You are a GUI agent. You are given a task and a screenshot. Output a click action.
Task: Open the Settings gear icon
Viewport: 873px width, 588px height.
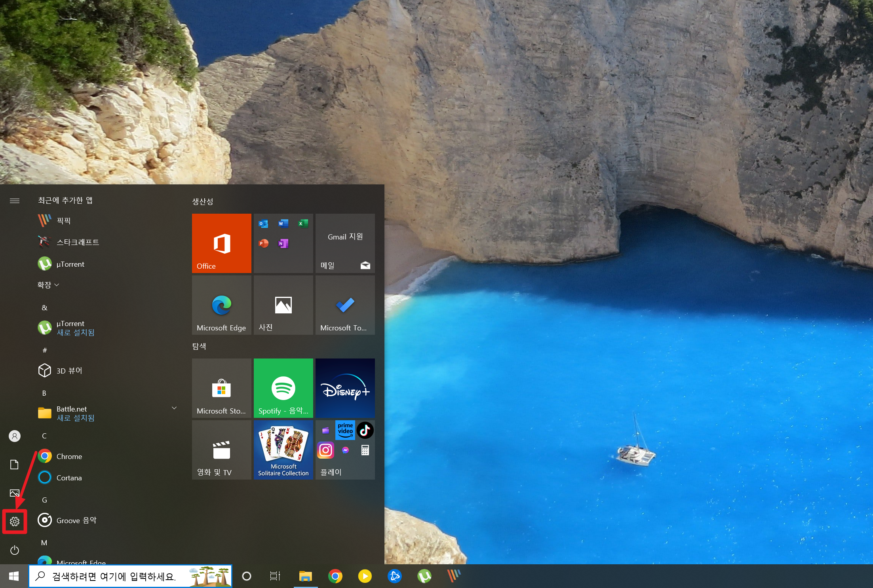(x=15, y=522)
